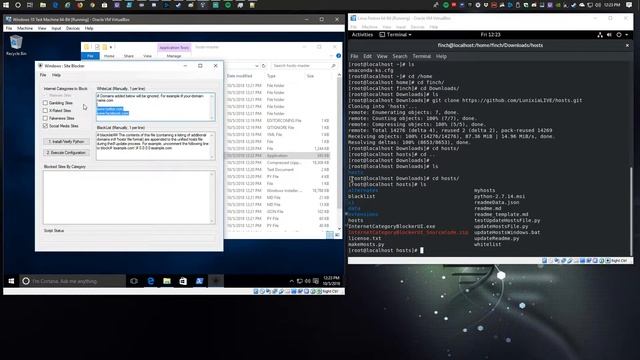Click the Explorer search magnifier icon
The width and height of the screenshot is (640, 360).
[x=333, y=66]
